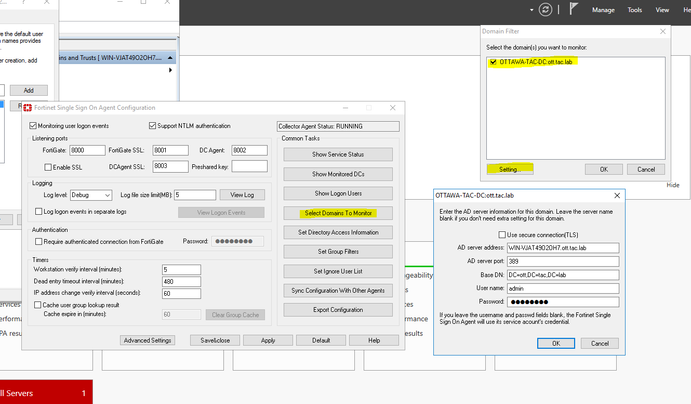This screenshot has height=404, width=691.
Task: Click the Save&close button
Action: coord(214,340)
